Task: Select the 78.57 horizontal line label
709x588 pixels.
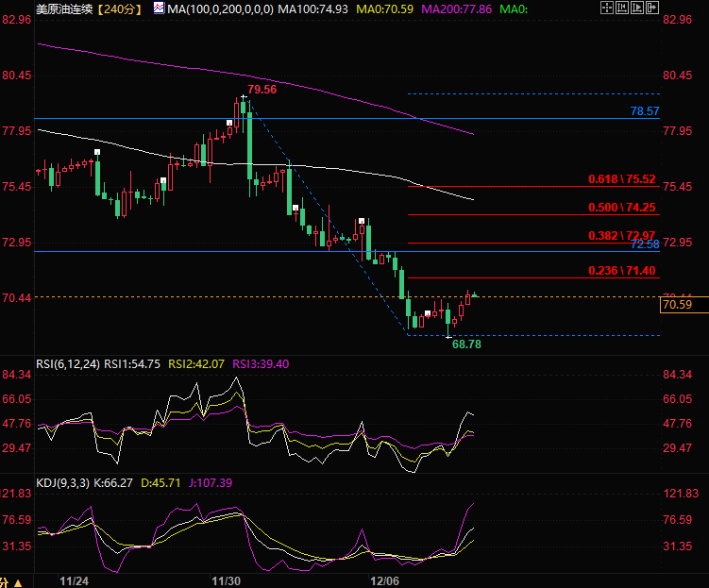Action: 644,111
